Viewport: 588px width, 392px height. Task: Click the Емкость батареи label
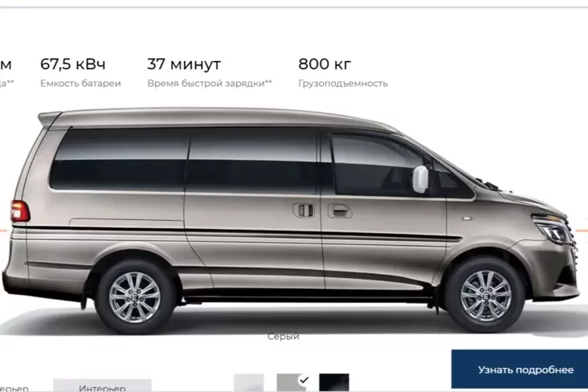pos(80,84)
